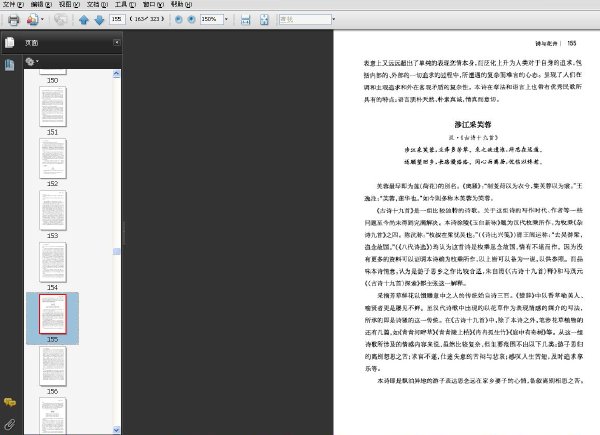Screen dimensions: 600x435
Task: Select page 154 thumbnail
Action: 53,262
